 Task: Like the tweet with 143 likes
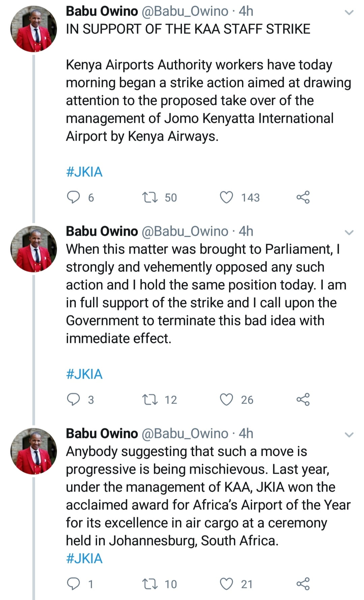[226, 197]
